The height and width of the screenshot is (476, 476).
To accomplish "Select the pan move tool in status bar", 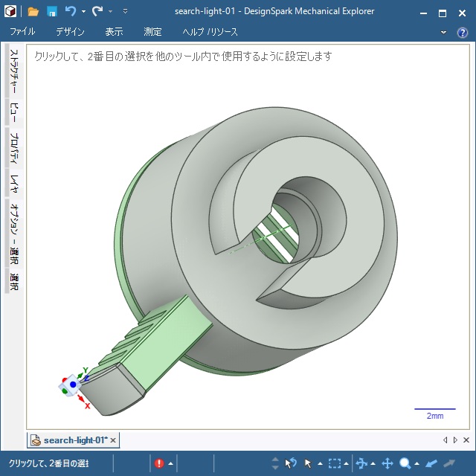I will 387,463.
